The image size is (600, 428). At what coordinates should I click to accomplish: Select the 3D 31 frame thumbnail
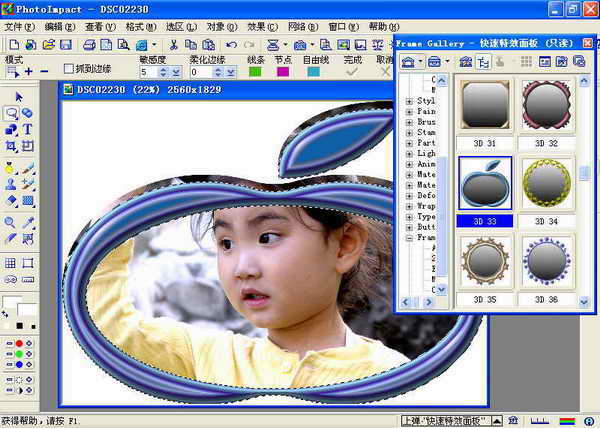[485, 105]
